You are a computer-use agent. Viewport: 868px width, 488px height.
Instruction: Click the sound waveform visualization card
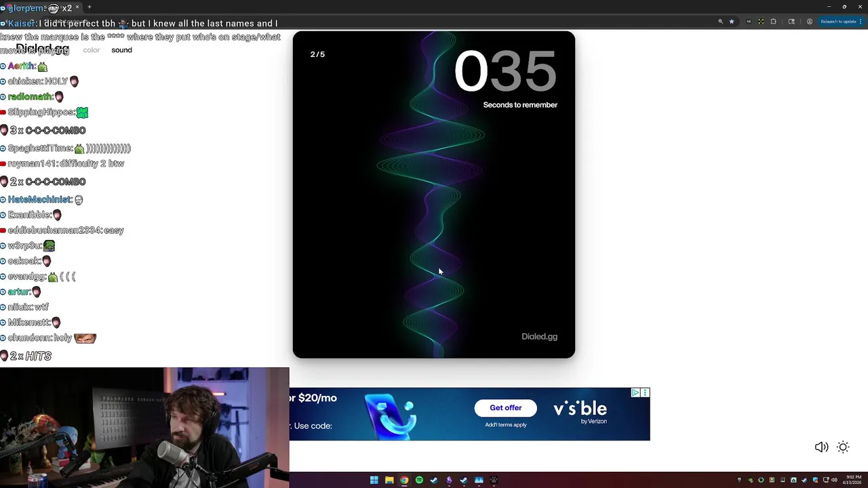click(x=434, y=195)
